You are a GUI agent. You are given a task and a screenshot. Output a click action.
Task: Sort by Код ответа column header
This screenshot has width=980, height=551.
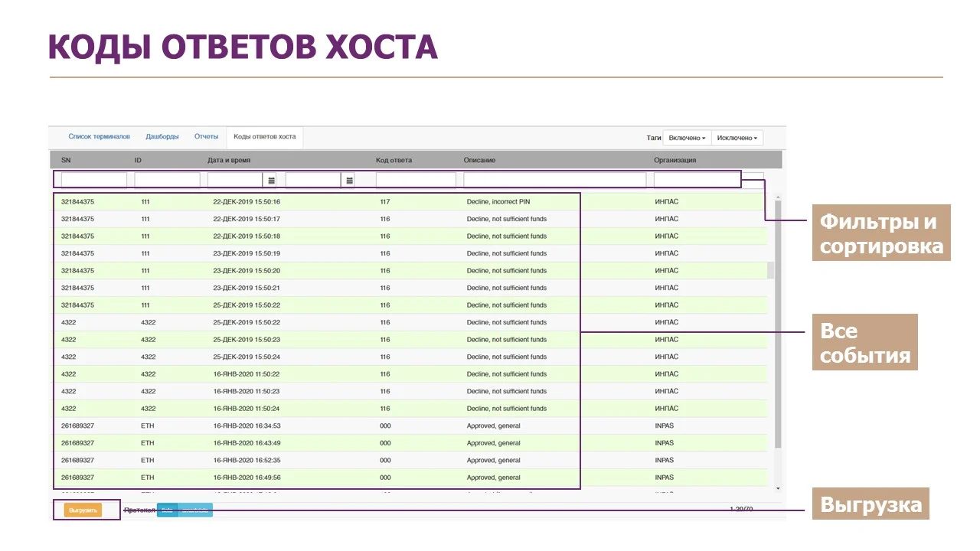pyautogui.click(x=394, y=161)
